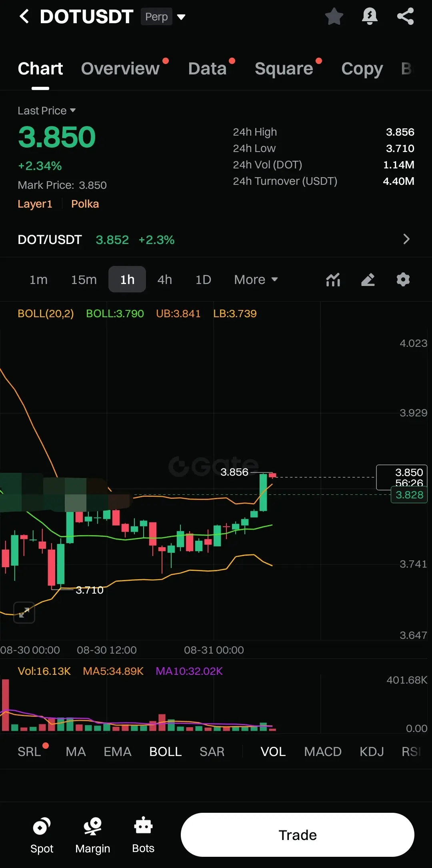The image size is (432, 868).
Task: Tap the +2.34% change percentage
Action: tap(40, 166)
